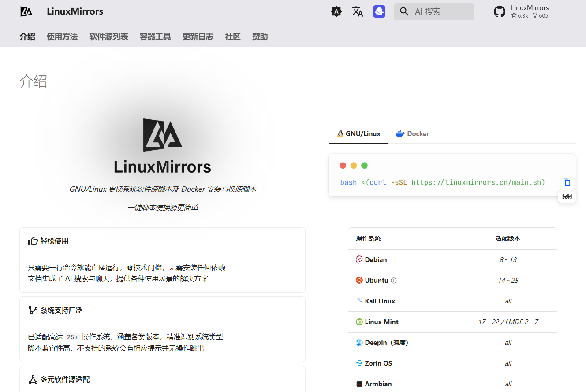Open the language translation selector
Image resolution: width=586 pixels, height=392 pixels.
click(x=358, y=12)
